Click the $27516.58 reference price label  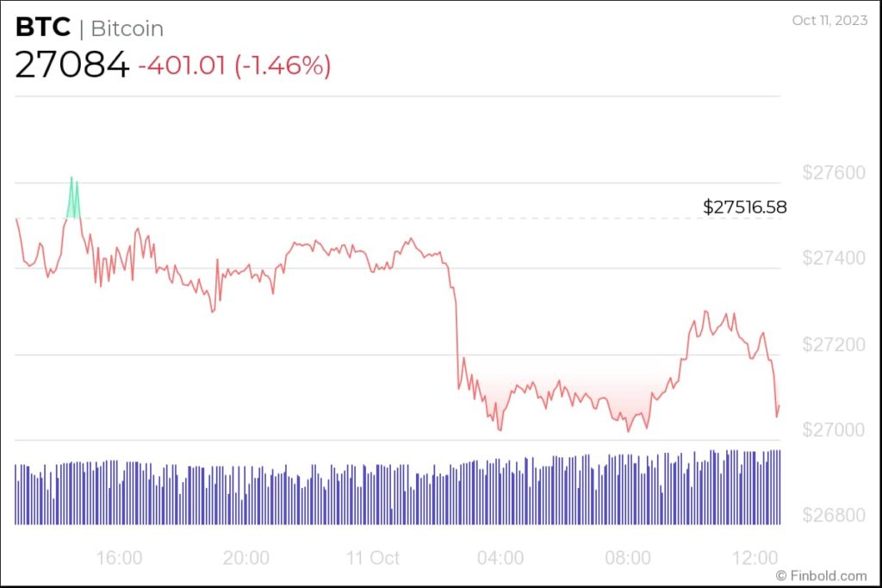[x=744, y=207]
